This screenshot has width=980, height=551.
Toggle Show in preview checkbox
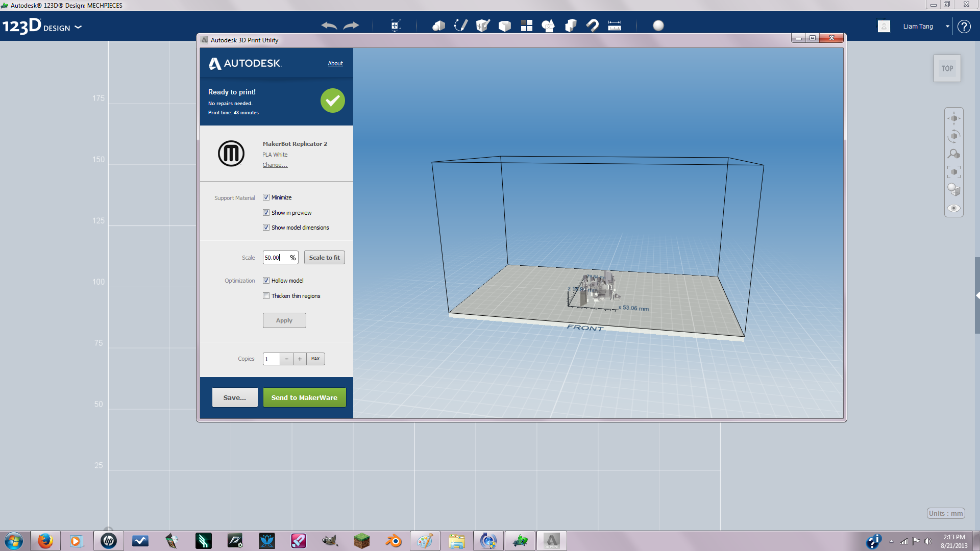coord(266,213)
